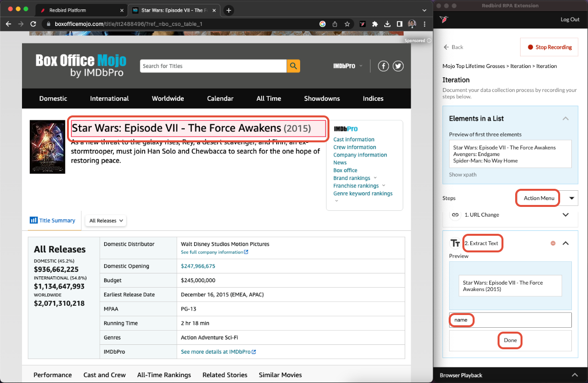The image size is (588, 383).
Task: Click Stop Recording button
Action: (x=549, y=47)
